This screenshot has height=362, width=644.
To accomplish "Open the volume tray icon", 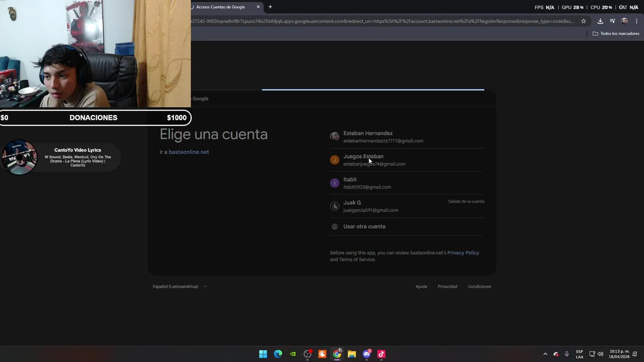I will [x=600, y=354].
